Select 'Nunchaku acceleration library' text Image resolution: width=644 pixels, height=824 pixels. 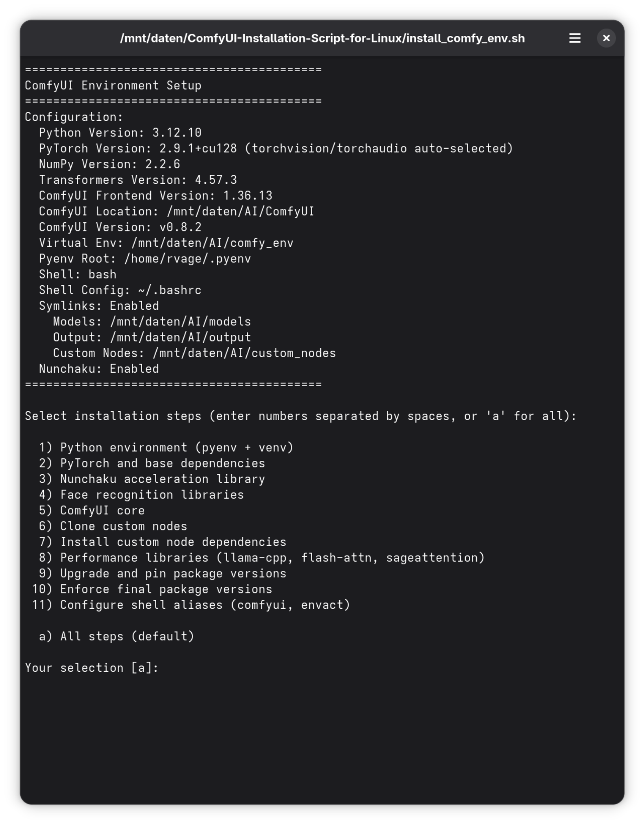tap(163, 479)
